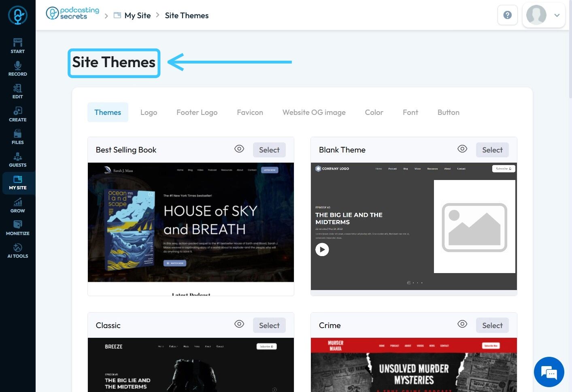The width and height of the screenshot is (572, 392).
Task: Select the Best Selling Book theme
Action: pyautogui.click(x=269, y=150)
